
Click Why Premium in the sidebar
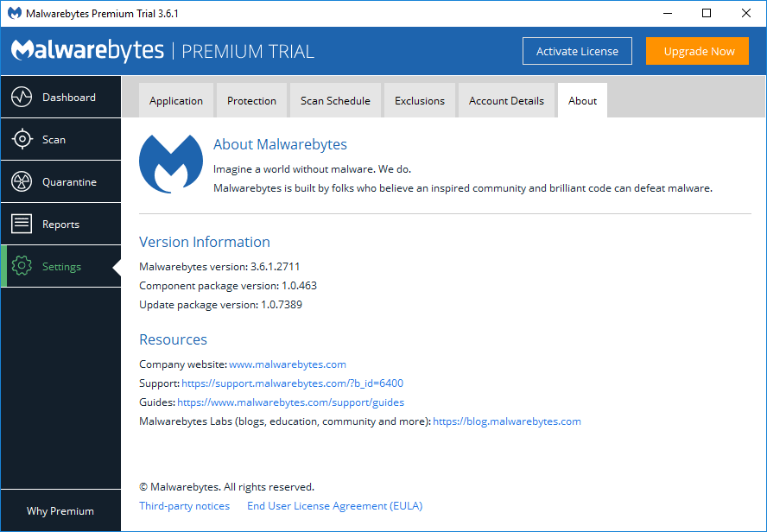click(x=60, y=510)
